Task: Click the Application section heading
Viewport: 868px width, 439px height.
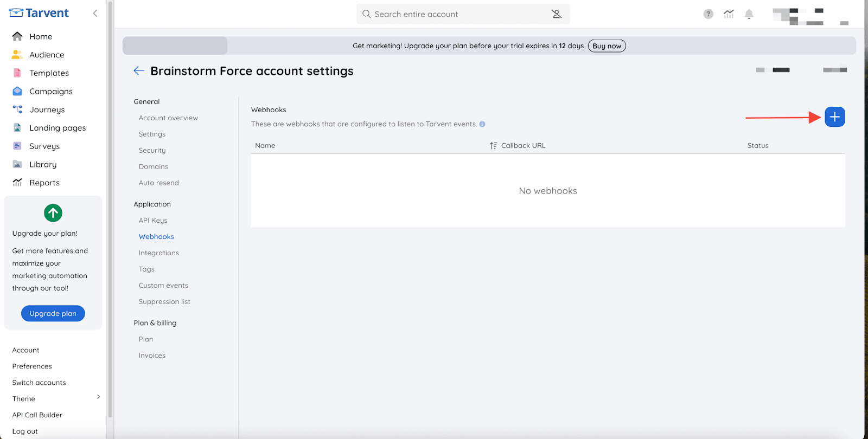Action: (152, 204)
